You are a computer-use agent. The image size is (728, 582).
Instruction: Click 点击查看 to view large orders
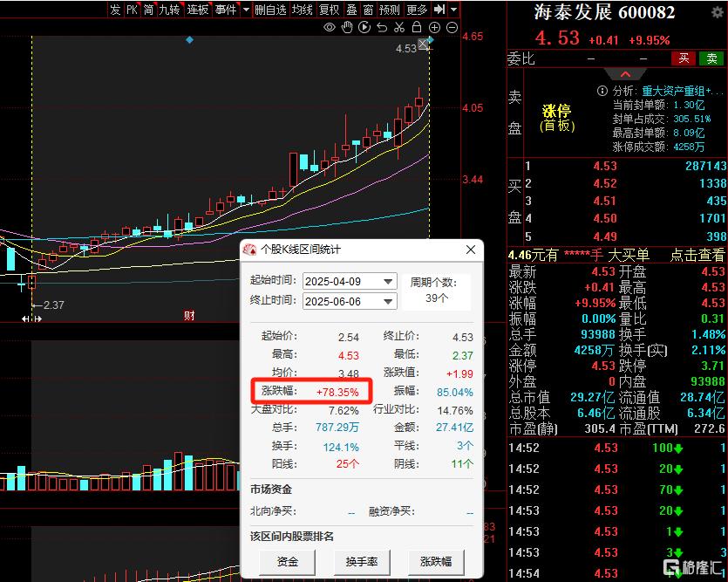pyautogui.click(x=697, y=255)
